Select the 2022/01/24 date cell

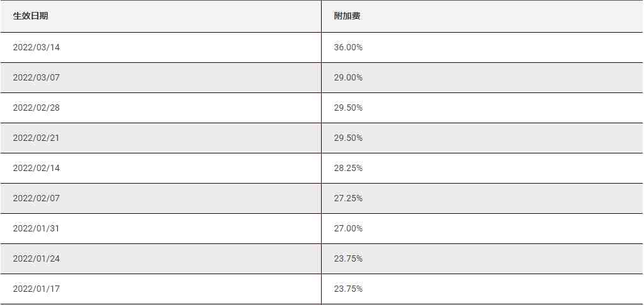click(161, 258)
